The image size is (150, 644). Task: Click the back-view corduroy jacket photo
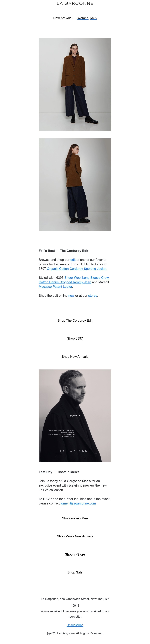coord(75,185)
